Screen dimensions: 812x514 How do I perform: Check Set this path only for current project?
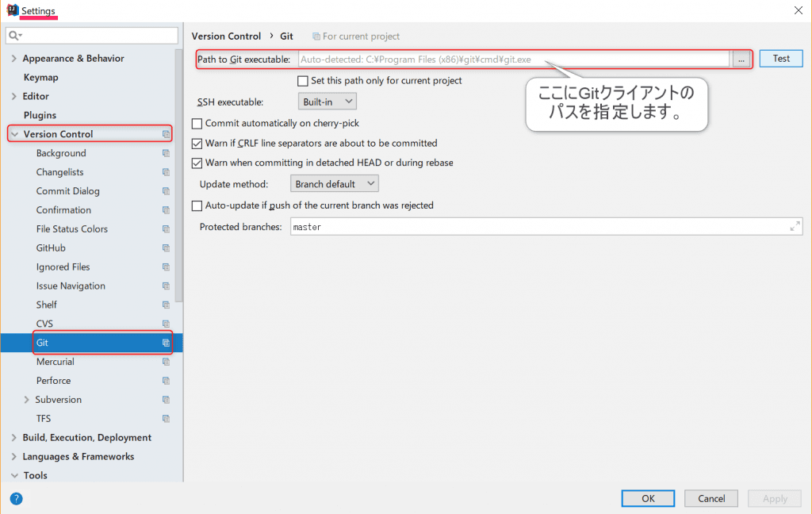point(302,81)
